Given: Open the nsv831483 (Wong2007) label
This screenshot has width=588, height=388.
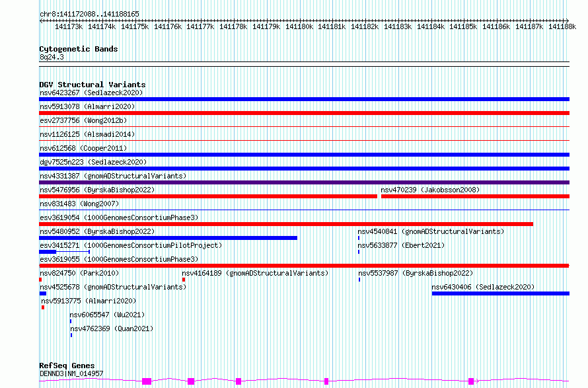Looking at the screenshot, I should point(79,204).
